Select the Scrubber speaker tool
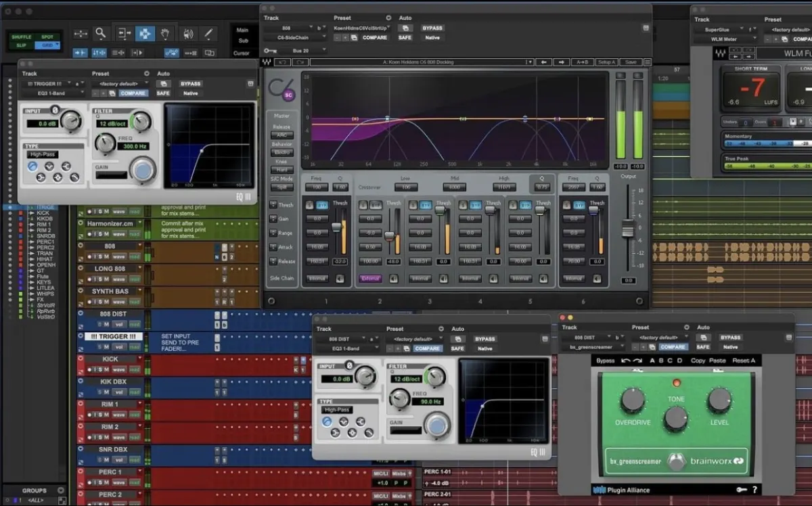812x506 pixels. [188, 33]
